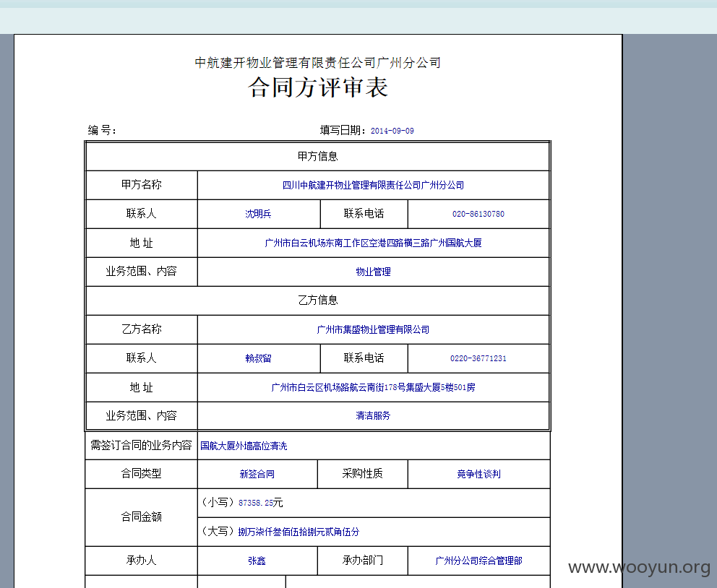This screenshot has width=717, height=588.
Task: Select company header 中航建开物业管理有限责任公司广州分公司
Action: click(318, 63)
